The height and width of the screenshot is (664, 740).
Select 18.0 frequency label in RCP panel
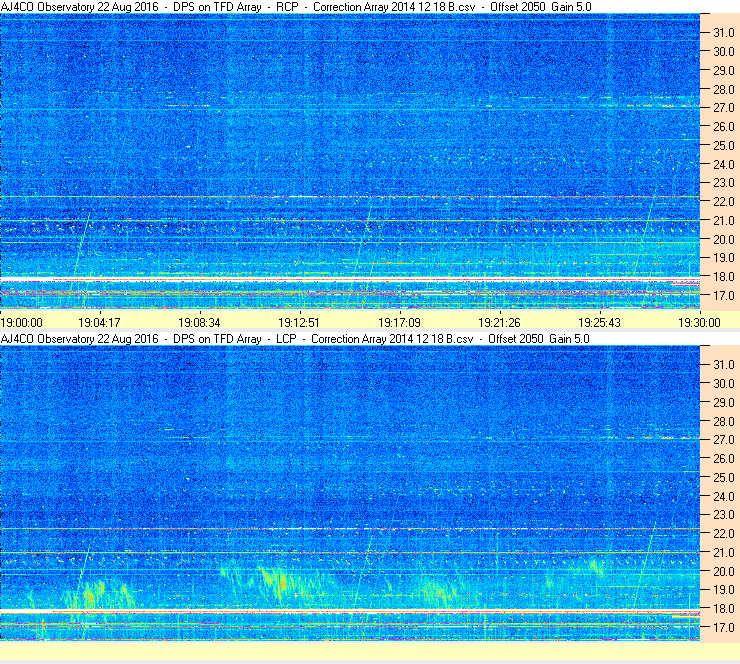point(723,277)
